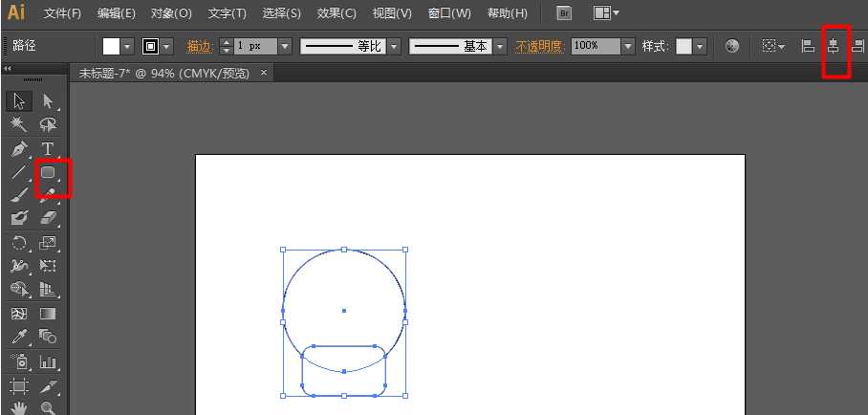Open the 帮助(H) menu

[x=507, y=13]
